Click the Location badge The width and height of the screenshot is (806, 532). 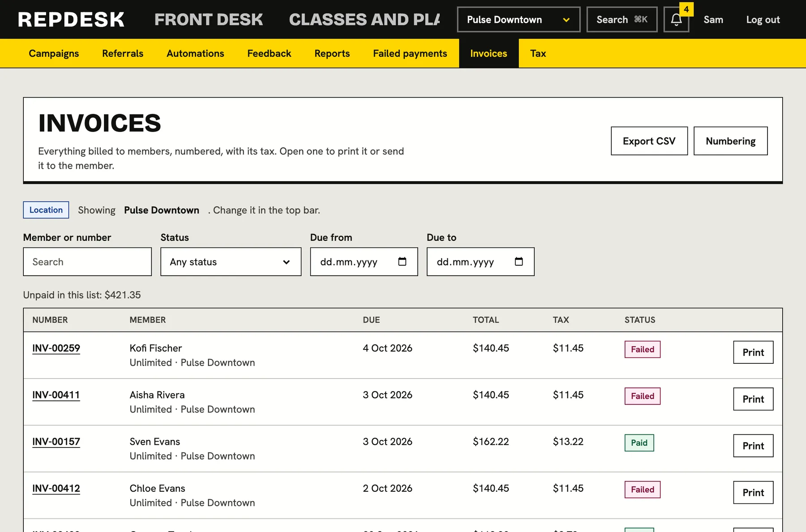pos(46,210)
